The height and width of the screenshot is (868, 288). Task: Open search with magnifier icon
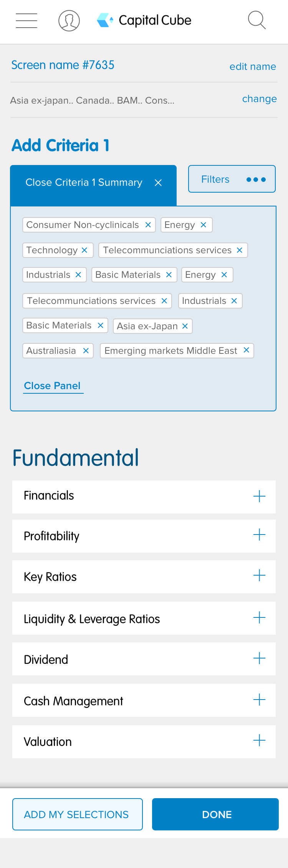point(257,20)
